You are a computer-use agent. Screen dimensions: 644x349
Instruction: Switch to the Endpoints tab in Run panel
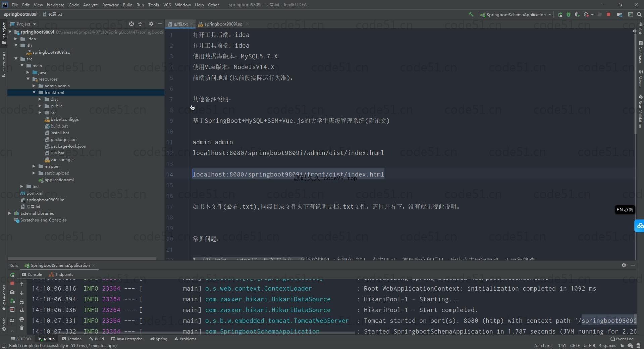click(x=61, y=275)
